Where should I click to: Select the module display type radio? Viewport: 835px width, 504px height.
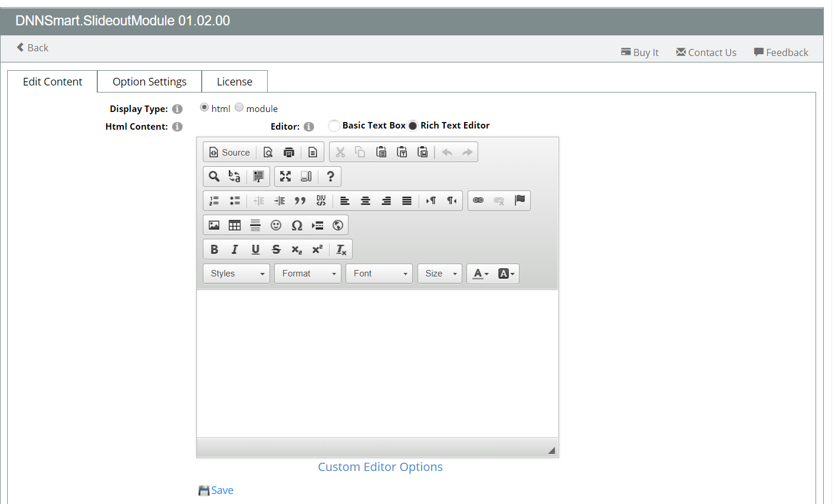tap(239, 107)
